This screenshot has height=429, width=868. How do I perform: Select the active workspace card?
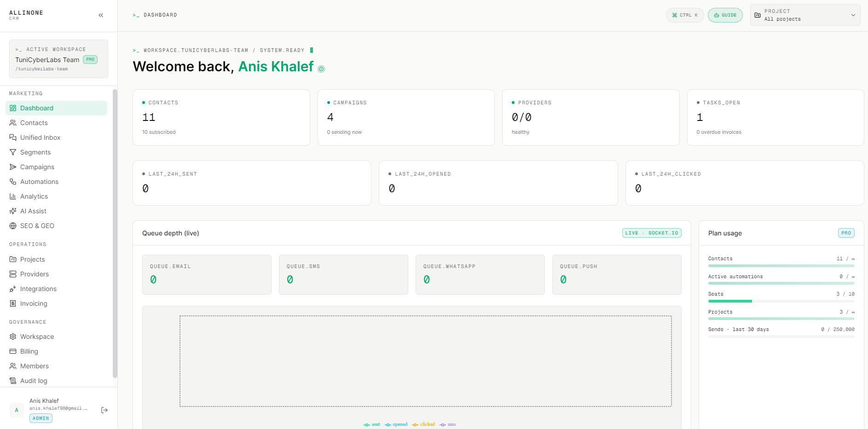58,59
